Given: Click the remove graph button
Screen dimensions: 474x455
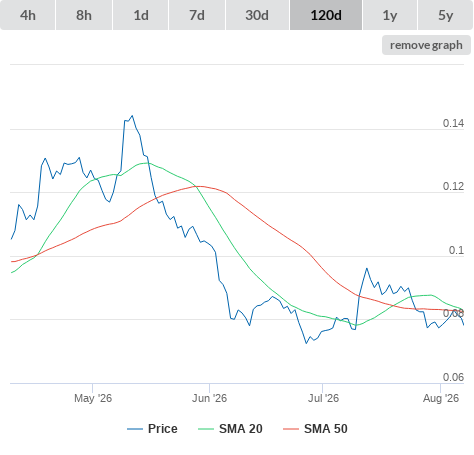Looking at the screenshot, I should click(426, 45).
